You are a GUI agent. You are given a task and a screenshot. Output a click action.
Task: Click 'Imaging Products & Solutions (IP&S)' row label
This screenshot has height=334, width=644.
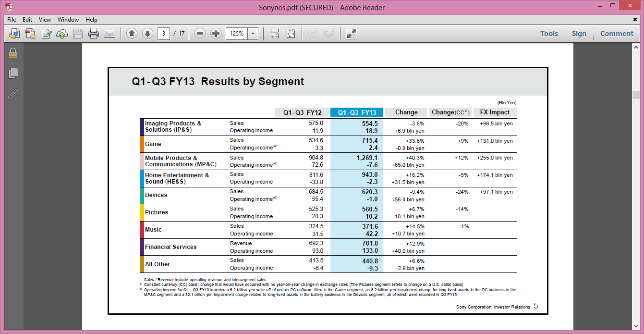point(173,126)
